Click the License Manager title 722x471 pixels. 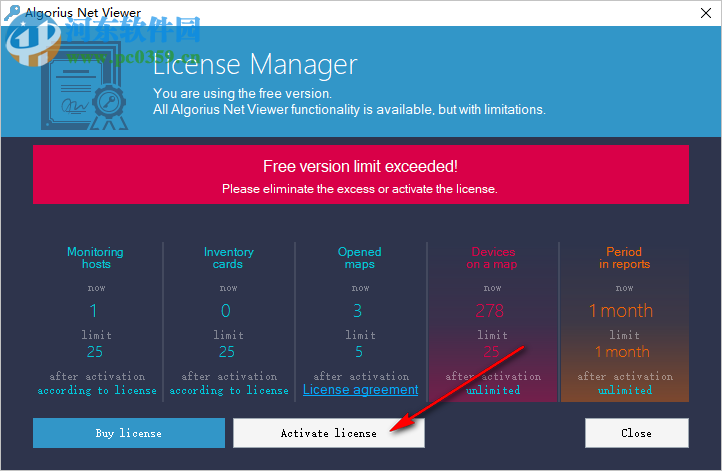pyautogui.click(x=255, y=64)
